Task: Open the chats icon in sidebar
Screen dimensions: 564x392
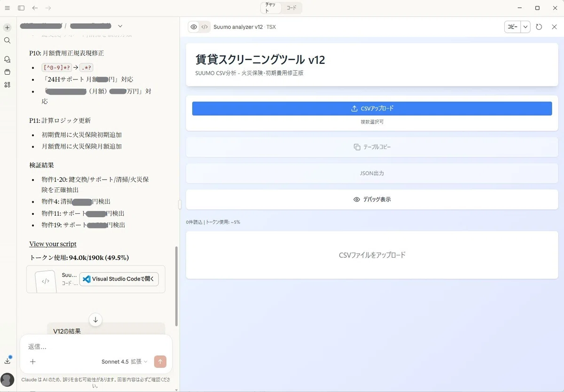Action: click(7, 60)
